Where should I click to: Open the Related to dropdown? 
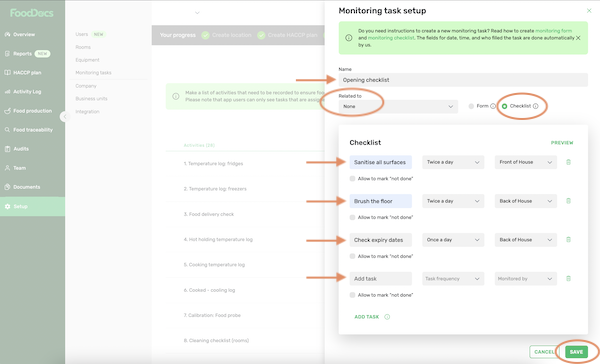398,106
